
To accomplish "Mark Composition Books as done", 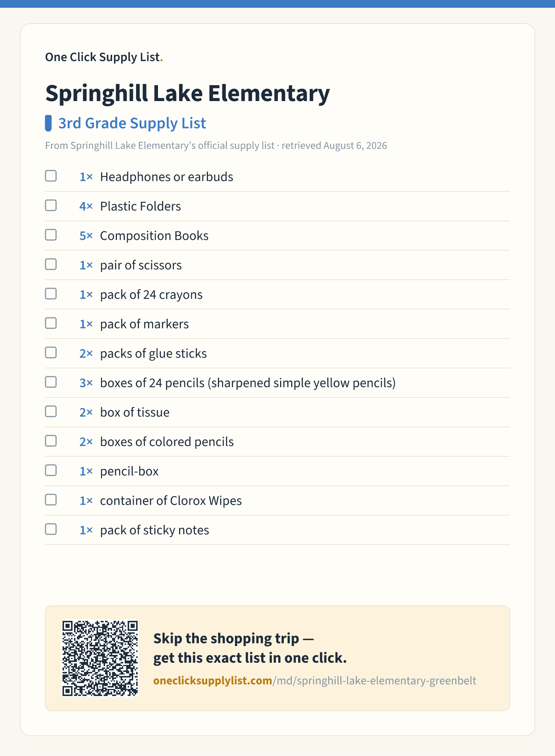I will [51, 235].
